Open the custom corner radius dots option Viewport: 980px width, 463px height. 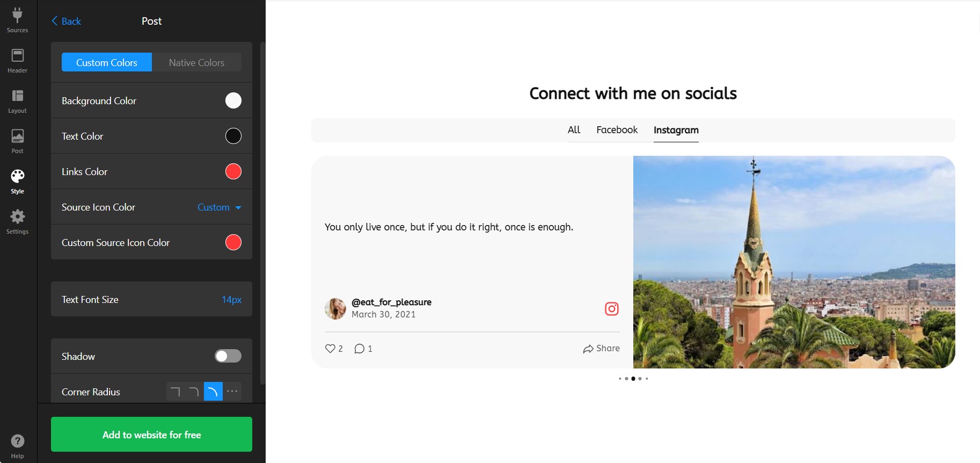[x=232, y=392]
